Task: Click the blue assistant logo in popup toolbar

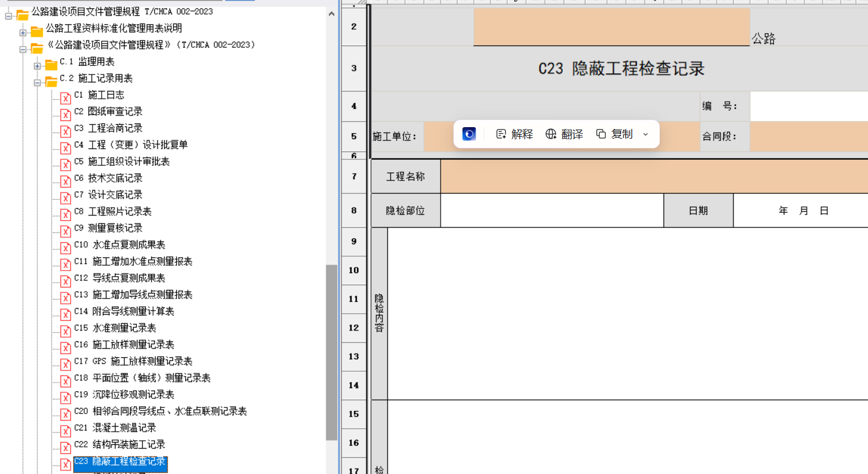Action: point(469,134)
